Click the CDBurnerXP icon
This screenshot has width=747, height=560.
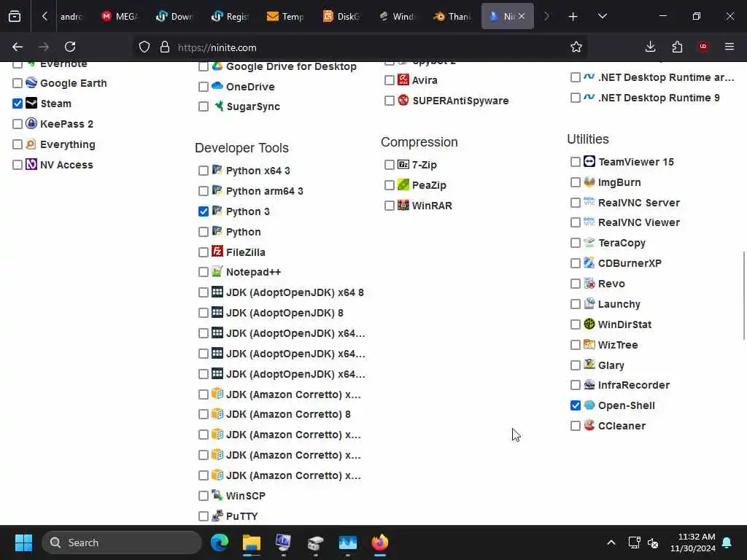tap(589, 262)
